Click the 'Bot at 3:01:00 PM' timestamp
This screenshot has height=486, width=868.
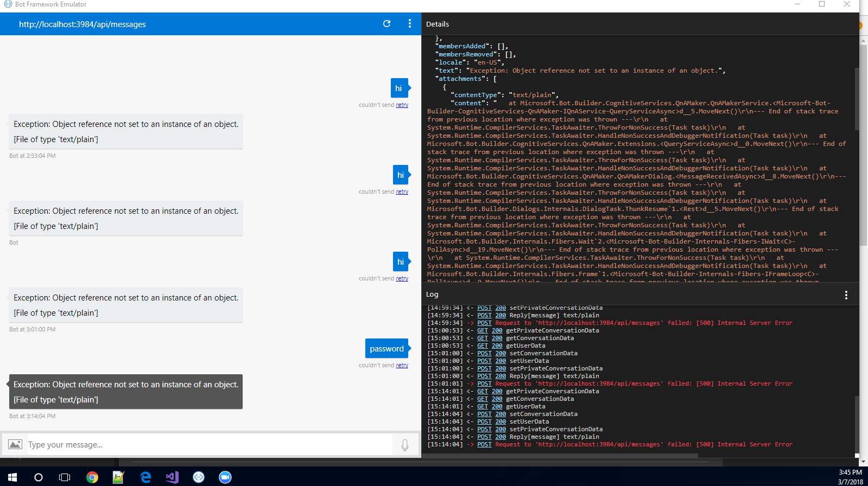[x=33, y=330]
